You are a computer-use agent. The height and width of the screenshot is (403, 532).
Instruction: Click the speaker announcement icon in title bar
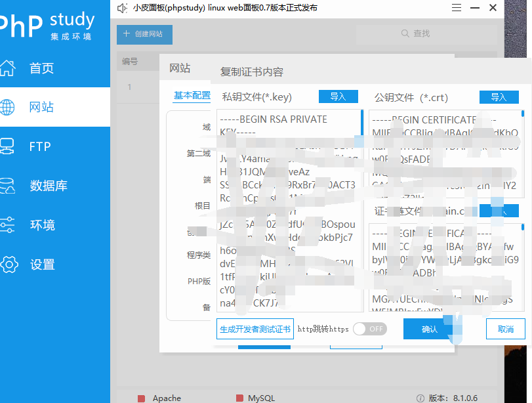tap(122, 8)
